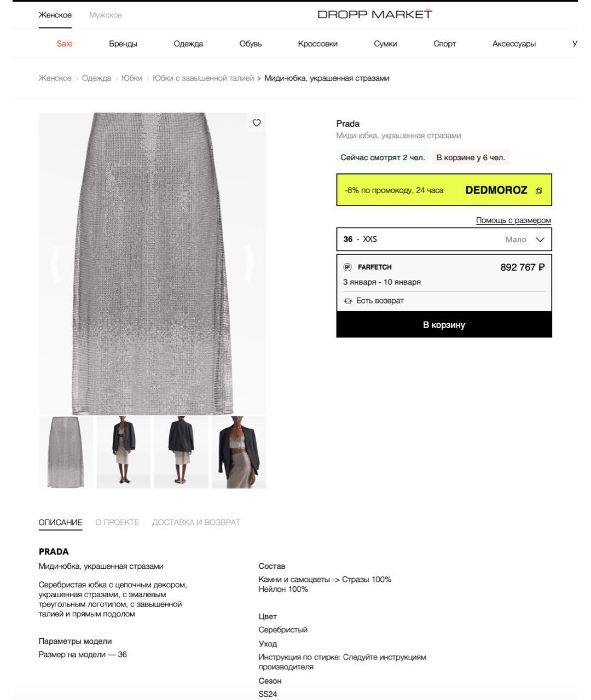
Task: Add the item with В корзину button
Action: point(444,325)
